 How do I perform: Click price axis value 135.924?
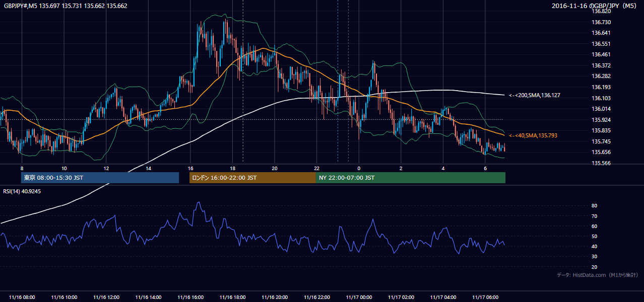click(602, 120)
